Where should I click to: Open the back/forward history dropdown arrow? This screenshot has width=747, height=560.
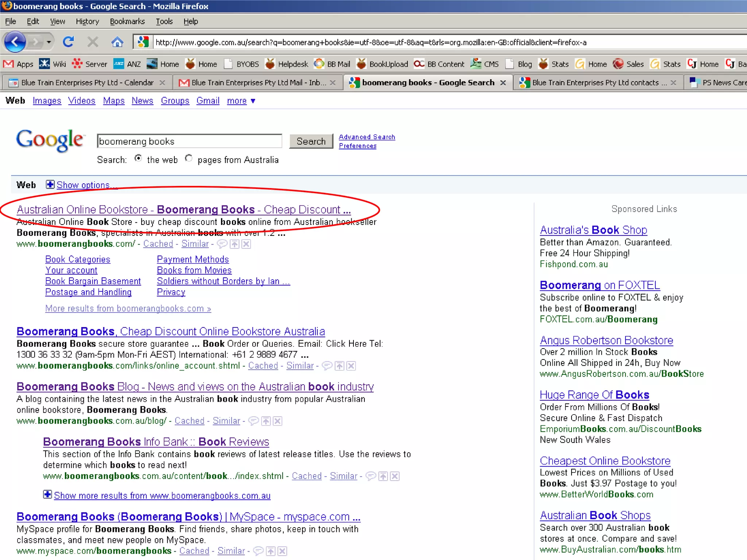tap(49, 42)
